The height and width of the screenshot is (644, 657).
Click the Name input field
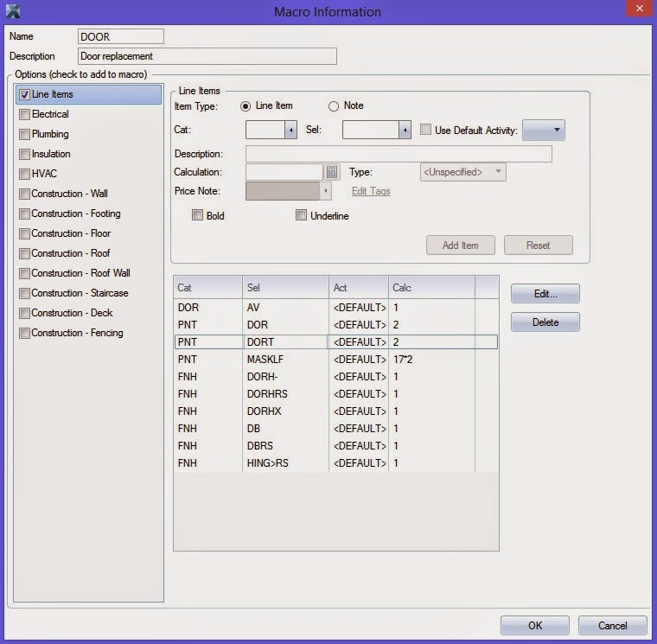tap(121, 36)
